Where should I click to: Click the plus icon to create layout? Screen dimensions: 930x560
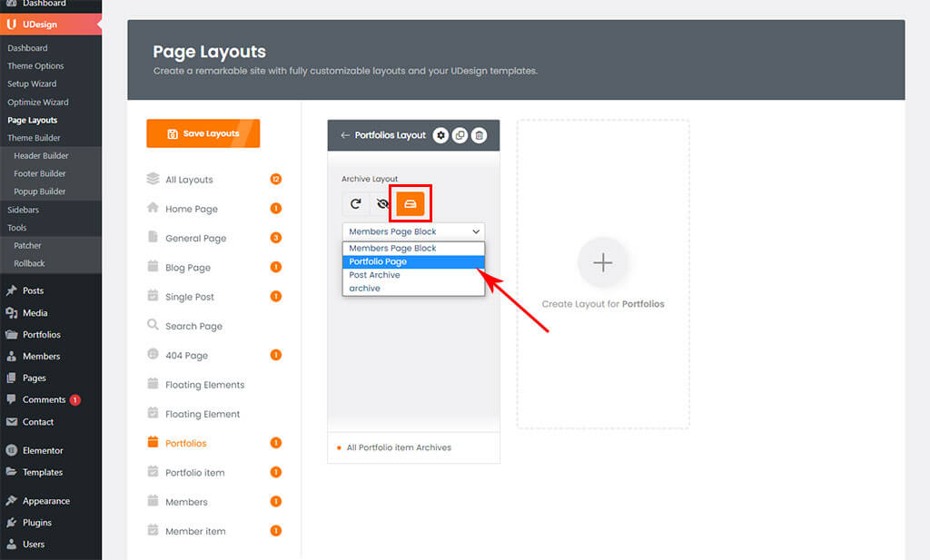click(x=603, y=263)
